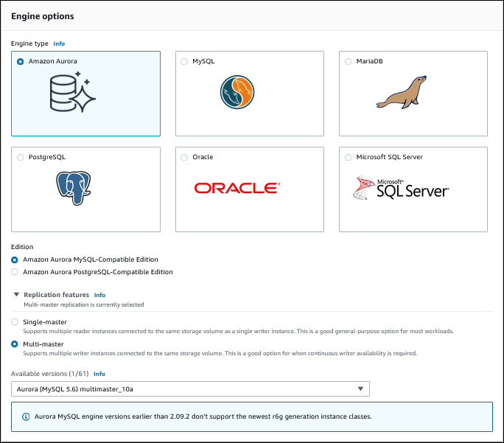Select Amazon Aurora PostgreSQL-Compatible Edition
Screen dimensions: 504x443
(x=15, y=272)
